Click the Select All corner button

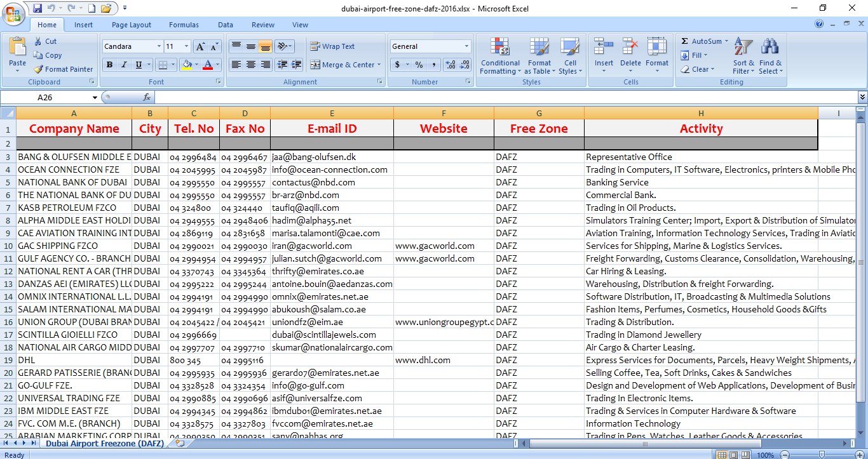click(x=8, y=113)
